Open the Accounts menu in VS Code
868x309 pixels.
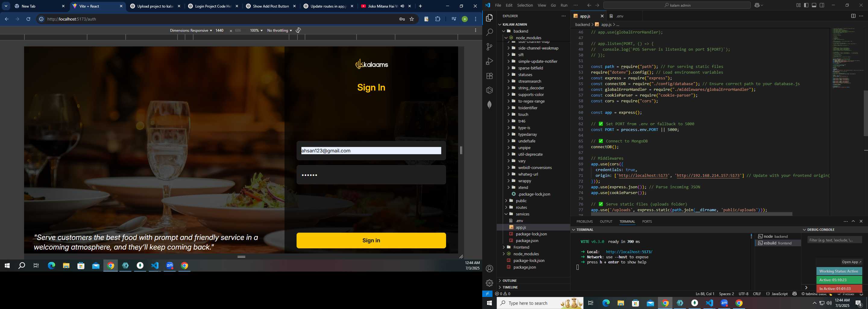pyautogui.click(x=489, y=269)
